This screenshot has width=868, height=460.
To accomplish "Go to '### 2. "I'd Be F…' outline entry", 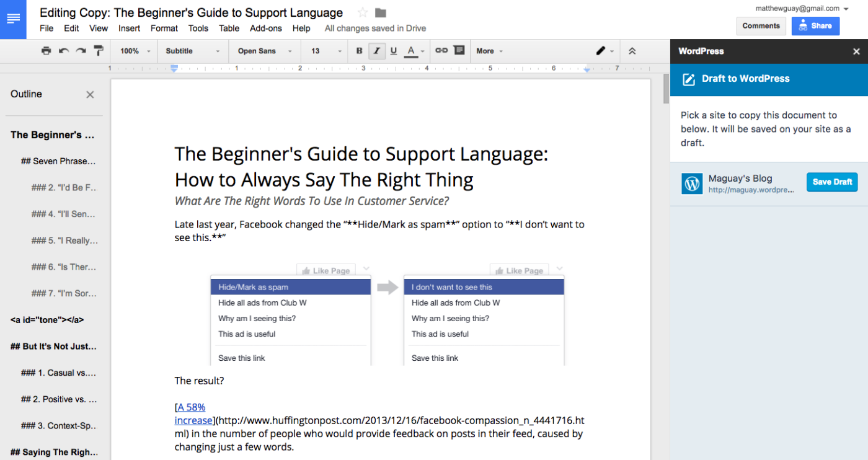I will tap(64, 188).
